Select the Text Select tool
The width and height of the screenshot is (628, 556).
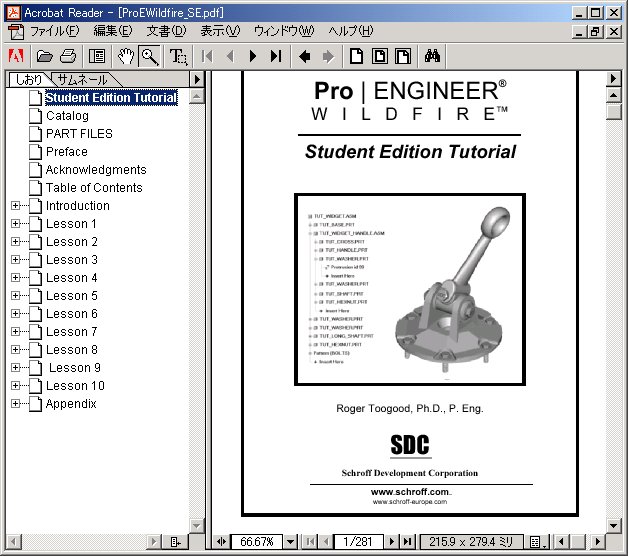pos(178,56)
